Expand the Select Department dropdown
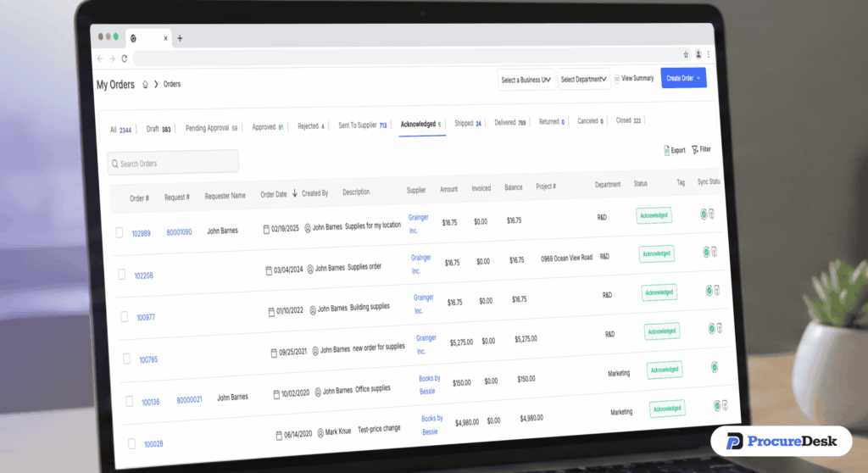 pyautogui.click(x=584, y=80)
